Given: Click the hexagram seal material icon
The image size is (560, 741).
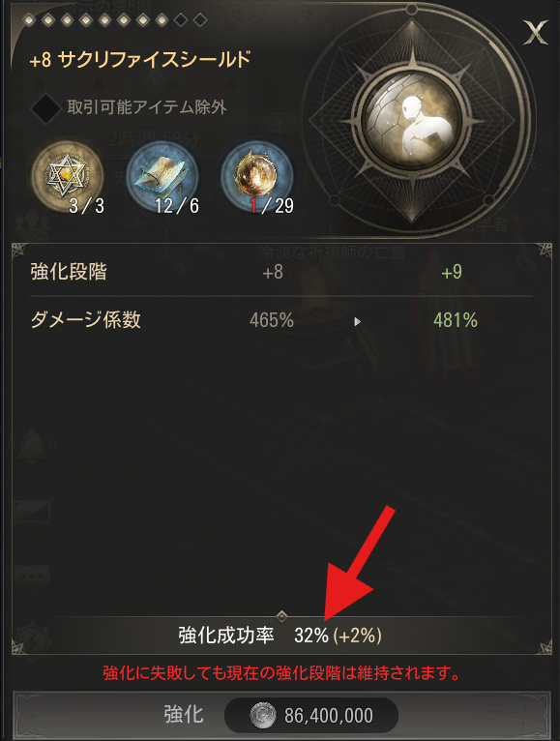Looking at the screenshot, I should pos(67,175).
